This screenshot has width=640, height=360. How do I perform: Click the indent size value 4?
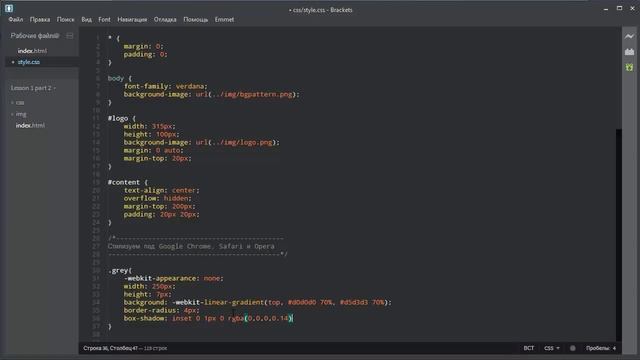point(614,348)
